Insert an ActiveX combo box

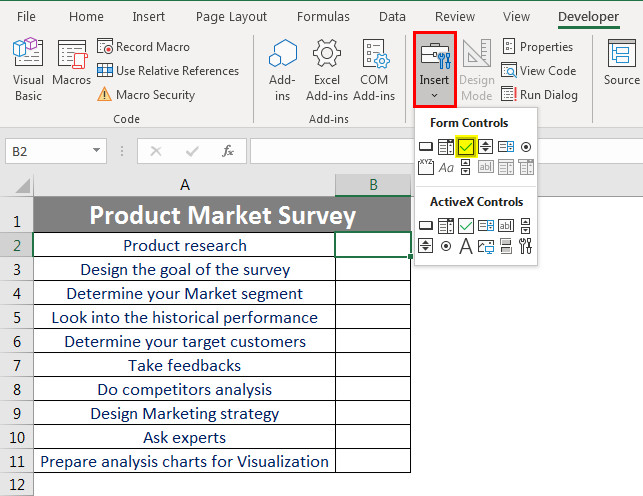(446, 225)
